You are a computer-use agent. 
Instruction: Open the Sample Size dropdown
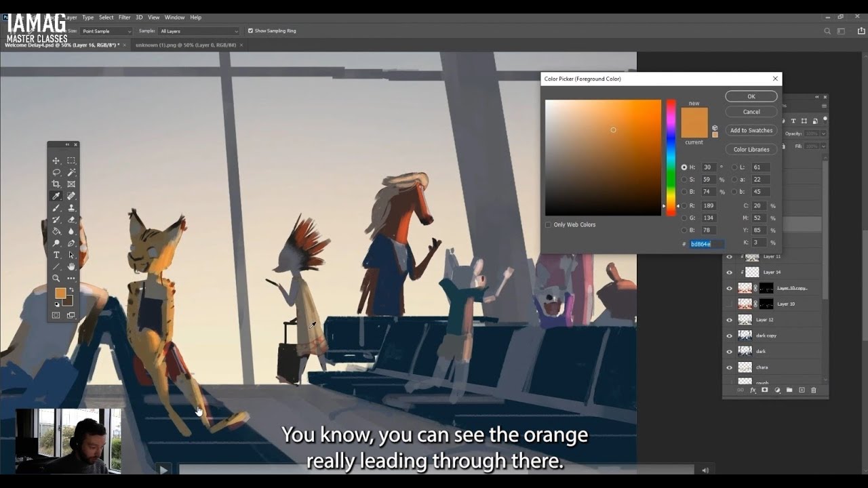click(x=106, y=31)
